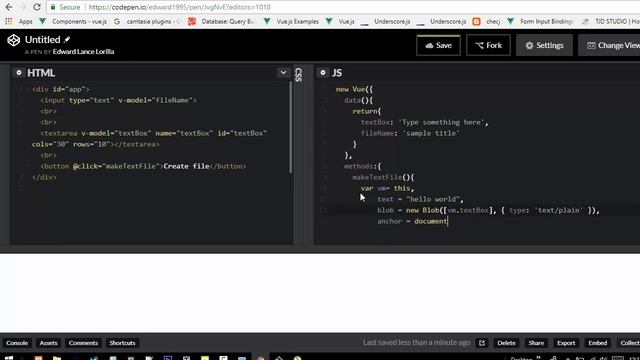Open the 'Vue.js Examples' bookmark
Viewport: 640px width, 360px height.
click(x=291, y=21)
